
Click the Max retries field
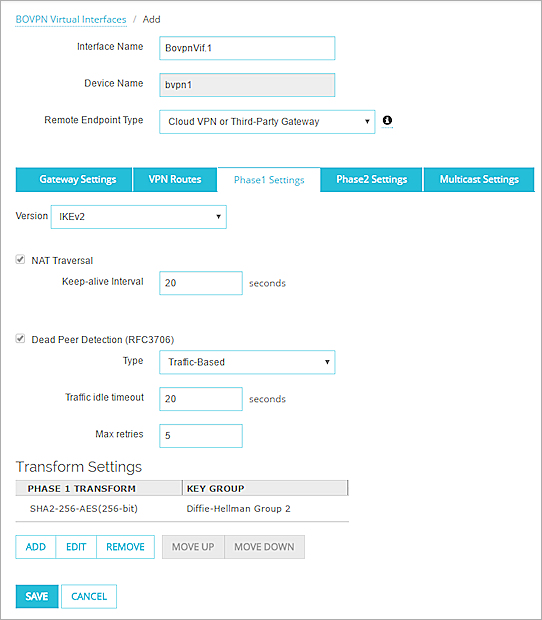201,436
